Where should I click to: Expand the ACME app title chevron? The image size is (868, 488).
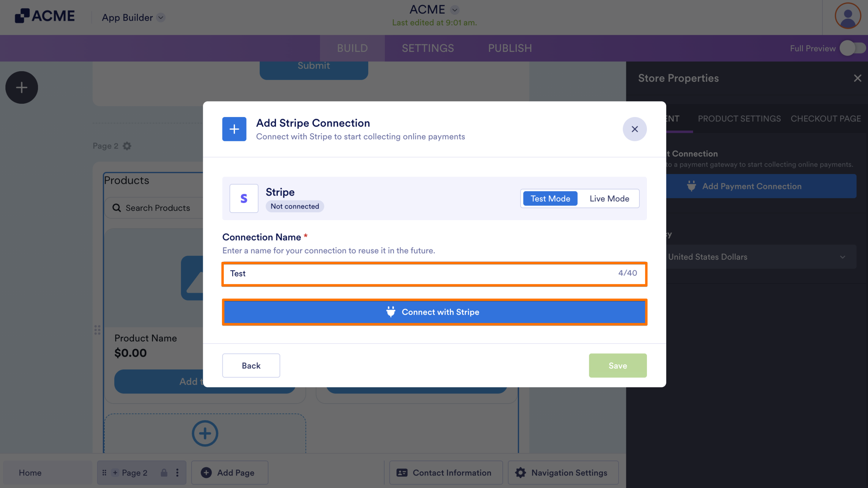tap(455, 10)
